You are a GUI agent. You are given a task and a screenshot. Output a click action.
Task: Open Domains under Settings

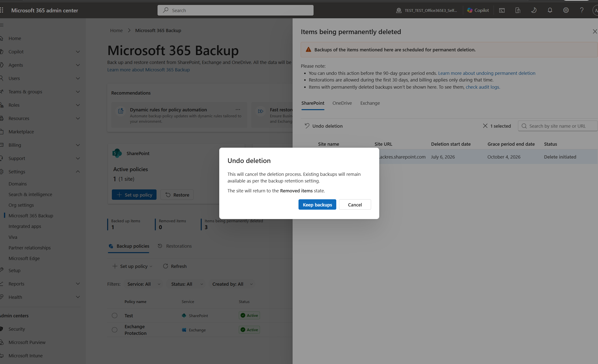[18, 184]
